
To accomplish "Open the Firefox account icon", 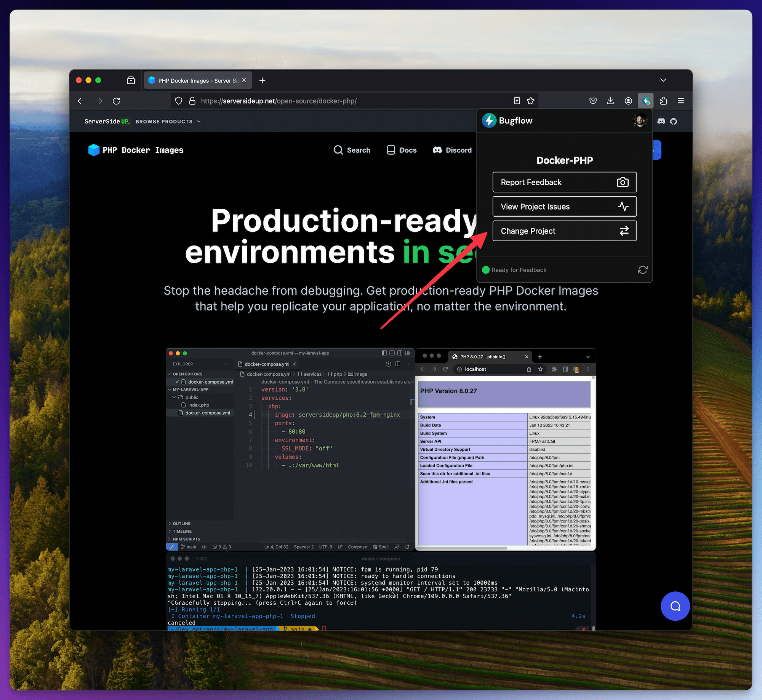I will [x=628, y=101].
